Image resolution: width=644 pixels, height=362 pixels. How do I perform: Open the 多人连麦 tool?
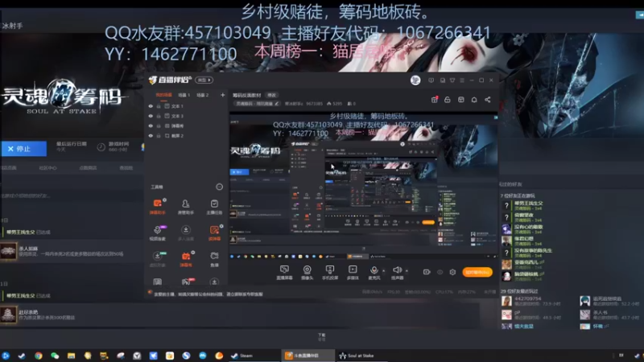(x=186, y=232)
